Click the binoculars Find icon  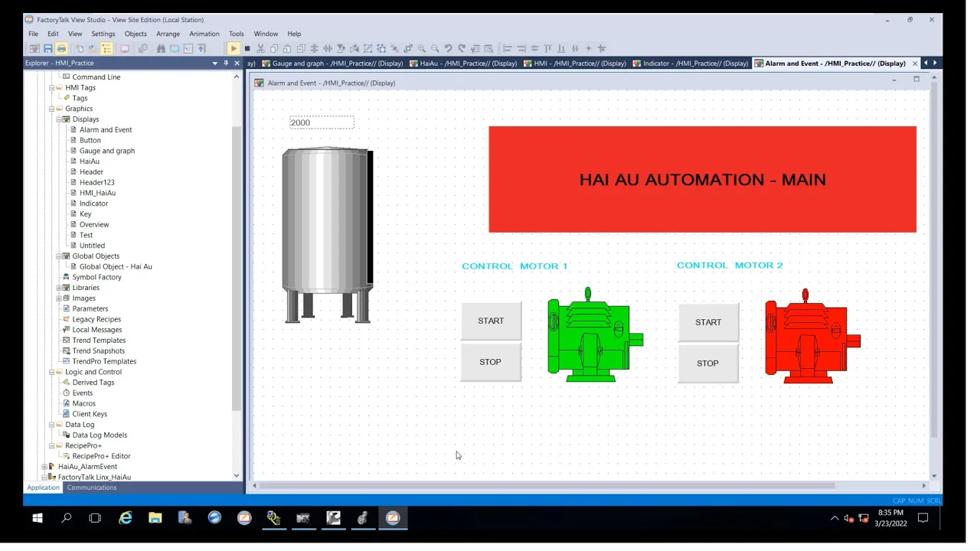pos(161,48)
